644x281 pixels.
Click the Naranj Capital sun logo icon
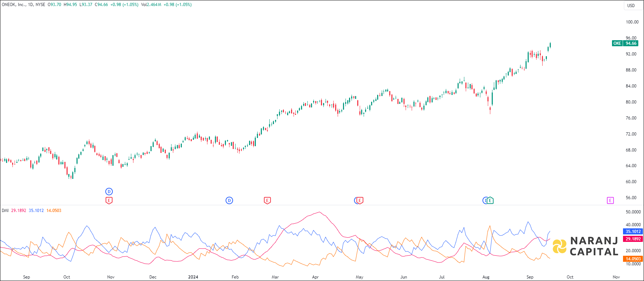[559, 246]
